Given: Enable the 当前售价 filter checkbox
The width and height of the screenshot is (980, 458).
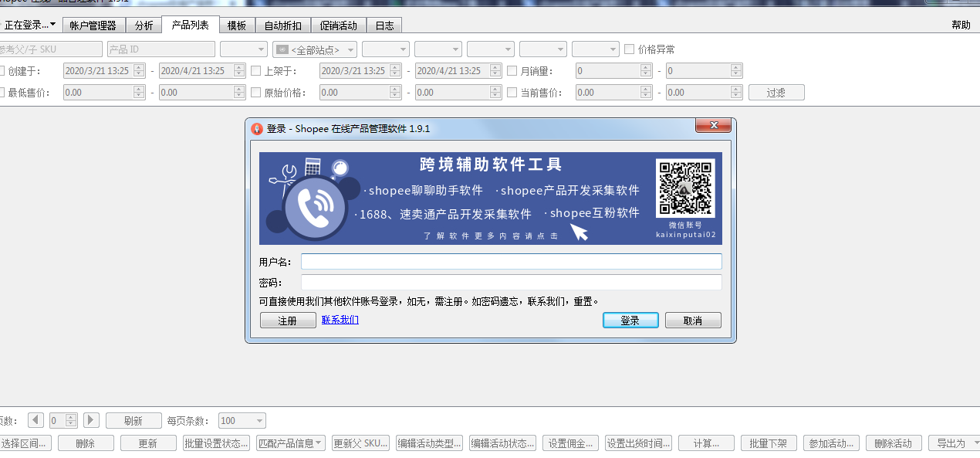Looking at the screenshot, I should click(x=512, y=93).
